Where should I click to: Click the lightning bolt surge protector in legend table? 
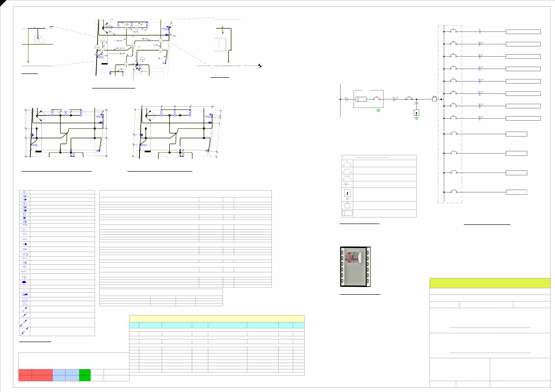pos(347,194)
